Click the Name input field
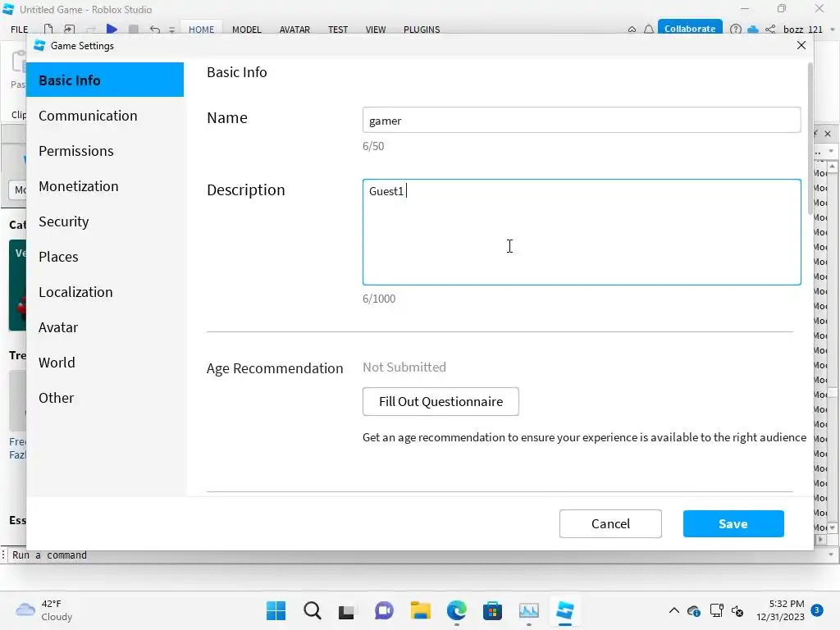 pyautogui.click(x=582, y=120)
